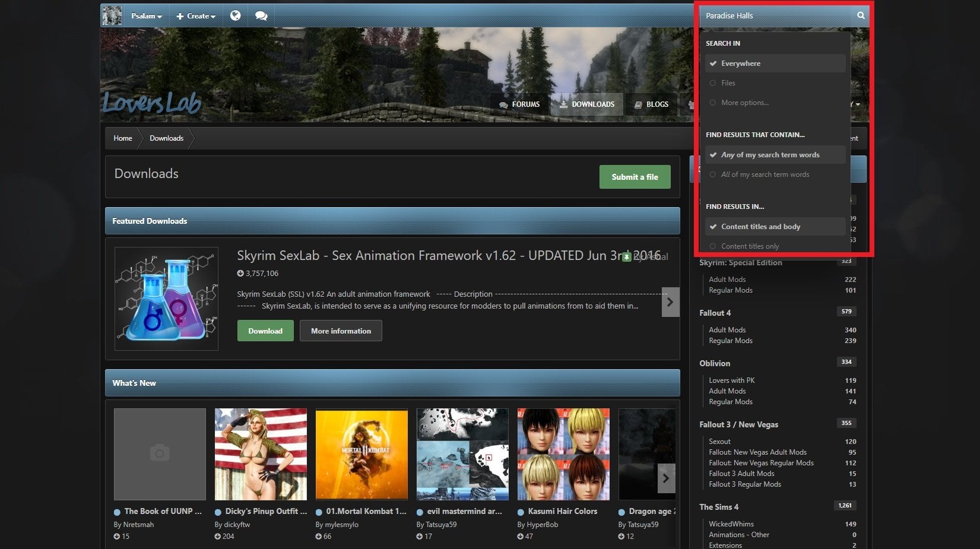Click the Psalam user avatar
This screenshot has width=980, height=549.
[x=112, y=15]
